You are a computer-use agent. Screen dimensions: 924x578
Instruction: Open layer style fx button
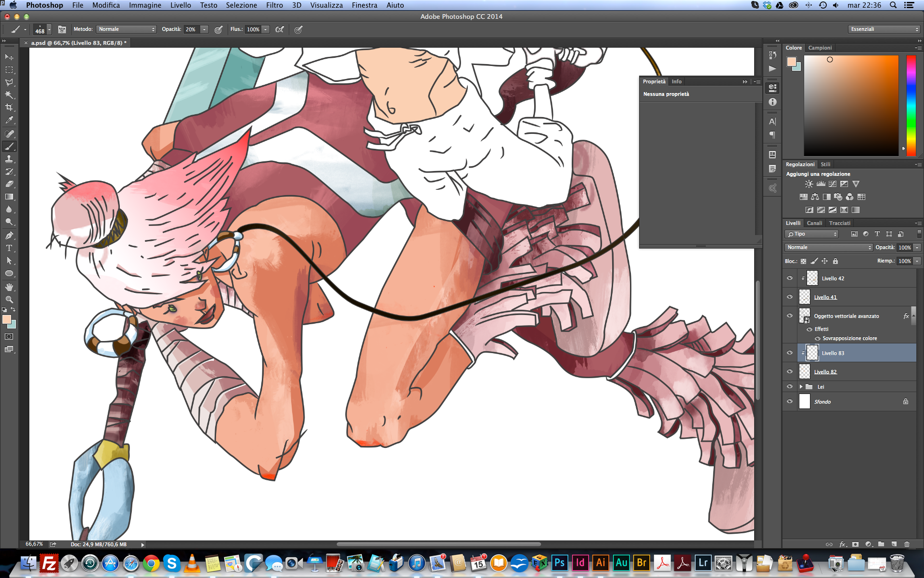pos(843,544)
